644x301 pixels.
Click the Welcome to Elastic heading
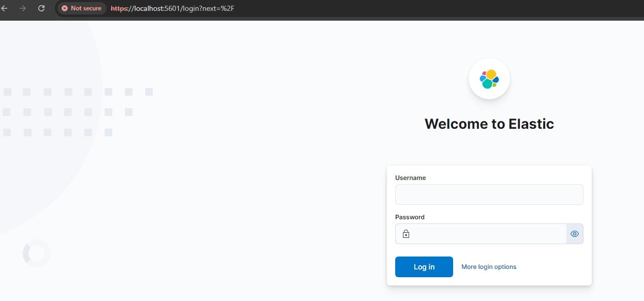pos(489,124)
